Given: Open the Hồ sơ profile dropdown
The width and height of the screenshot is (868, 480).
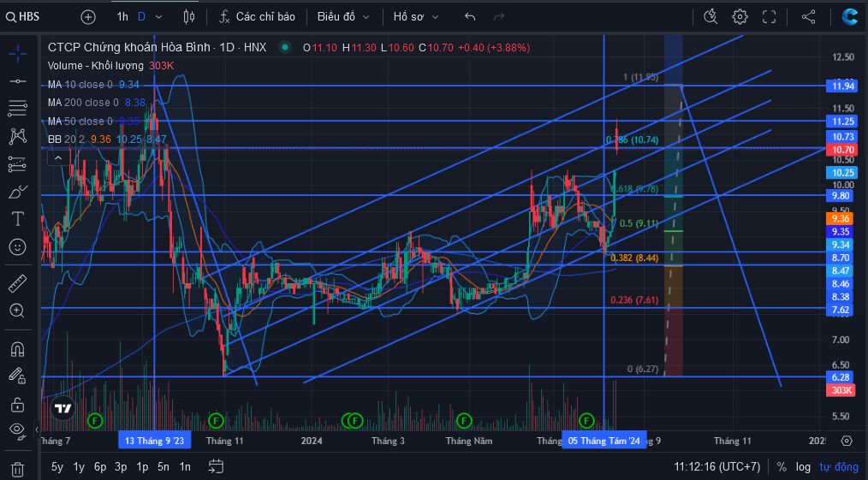Looking at the screenshot, I should 415,16.
